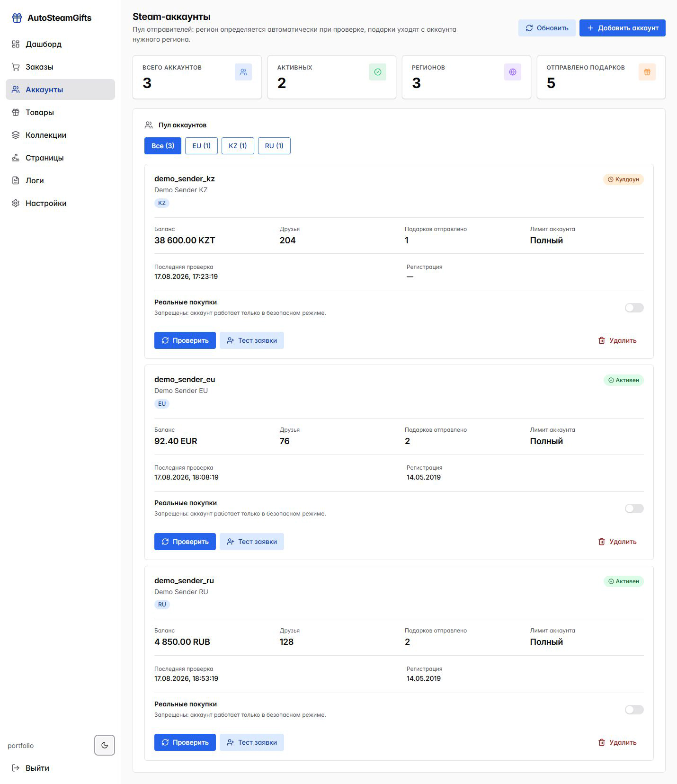677x784 pixels.
Task: Click the Коллекции layers icon in sidebar
Action: click(16, 135)
